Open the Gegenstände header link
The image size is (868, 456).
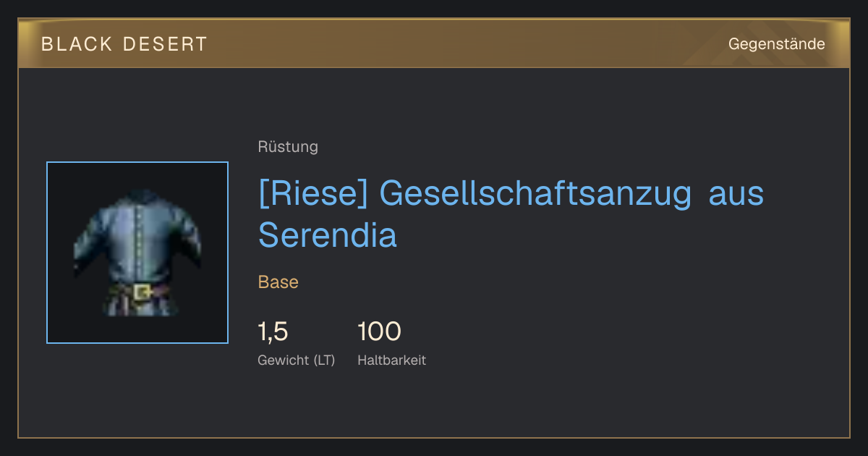pyautogui.click(x=777, y=44)
